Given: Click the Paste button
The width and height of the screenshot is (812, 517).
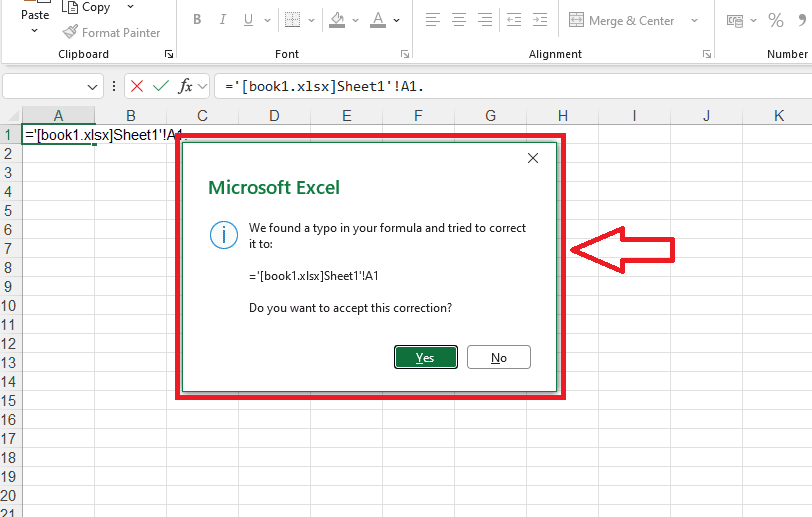Looking at the screenshot, I should point(35,11).
